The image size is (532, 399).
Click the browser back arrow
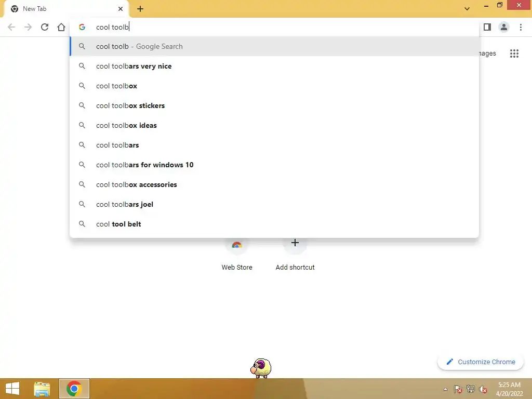pyautogui.click(x=11, y=27)
